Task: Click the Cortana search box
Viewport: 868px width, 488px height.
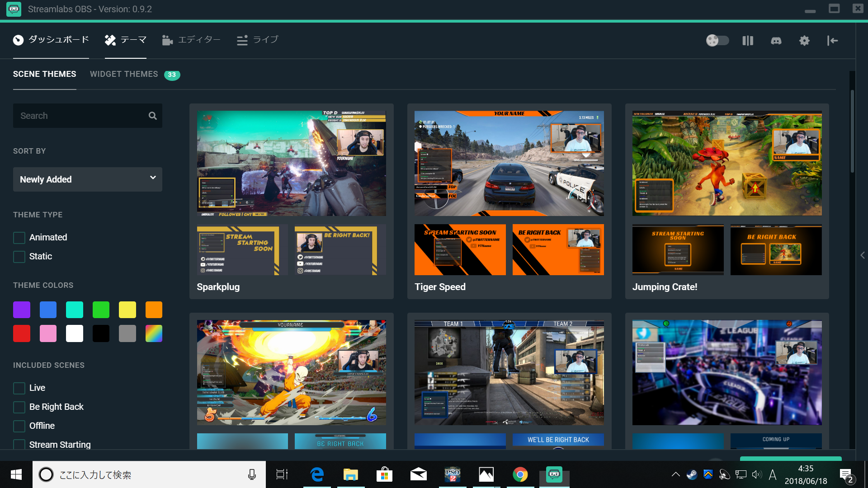Action: tap(149, 474)
